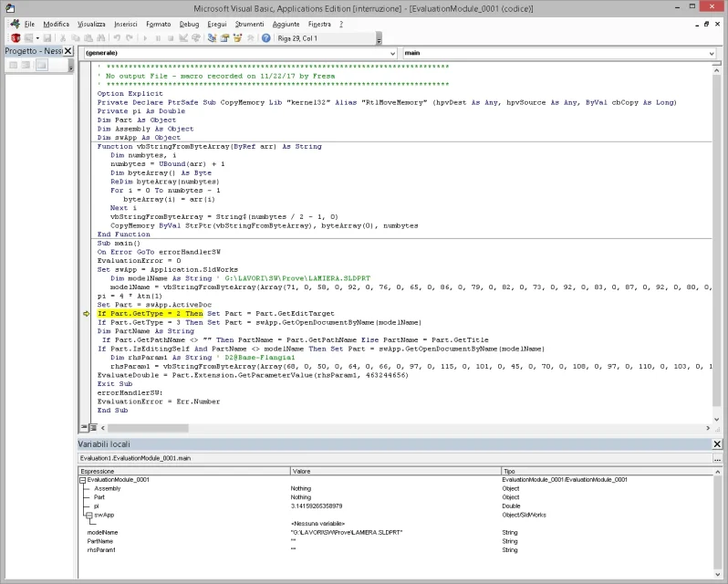Click the Redo arrow icon
This screenshot has width=728, height=584.
pos(129,38)
